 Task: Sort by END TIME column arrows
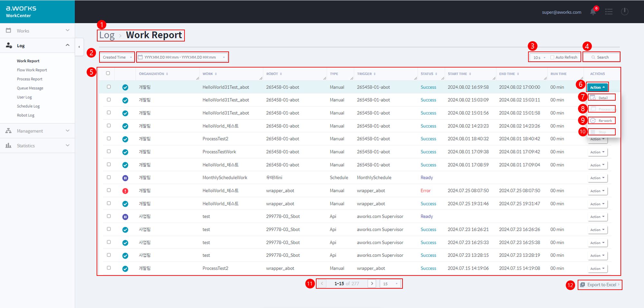(518, 74)
